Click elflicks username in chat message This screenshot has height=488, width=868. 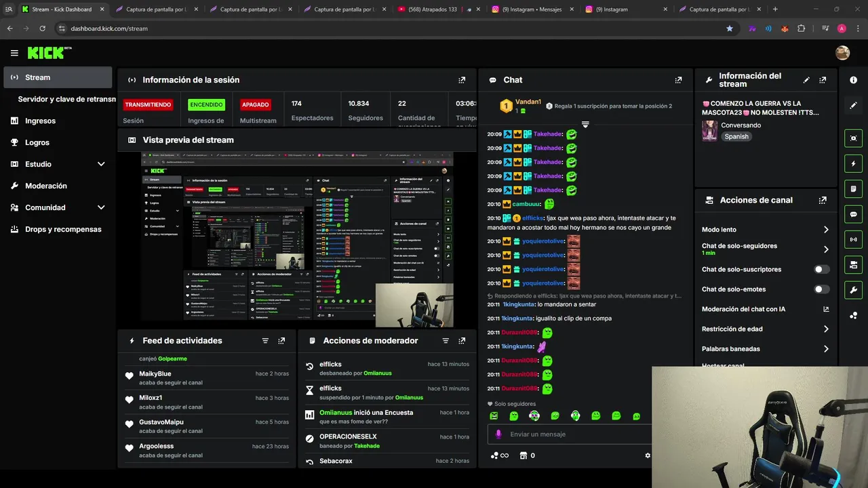point(534,218)
